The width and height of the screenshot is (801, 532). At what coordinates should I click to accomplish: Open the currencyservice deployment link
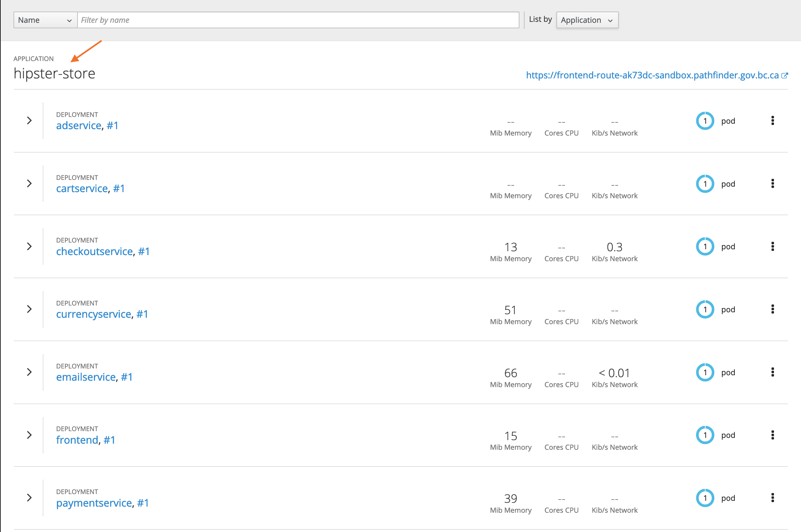point(93,314)
